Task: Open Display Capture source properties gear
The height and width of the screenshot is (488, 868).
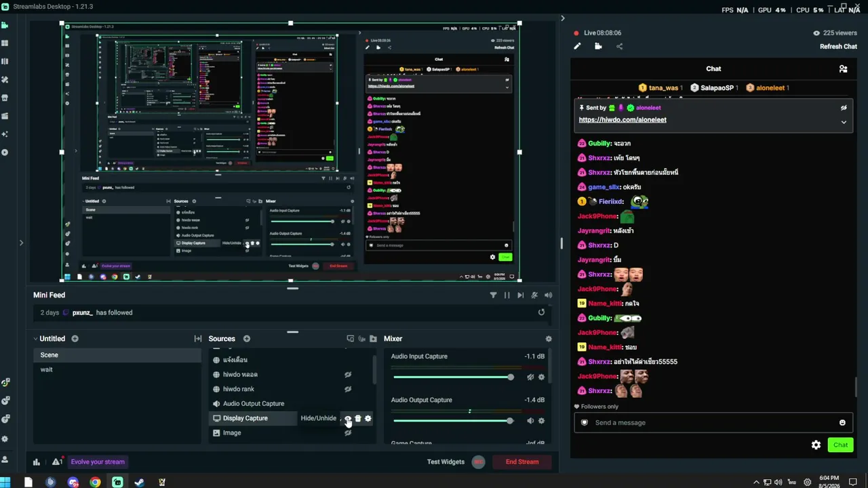Action: [368, 418]
